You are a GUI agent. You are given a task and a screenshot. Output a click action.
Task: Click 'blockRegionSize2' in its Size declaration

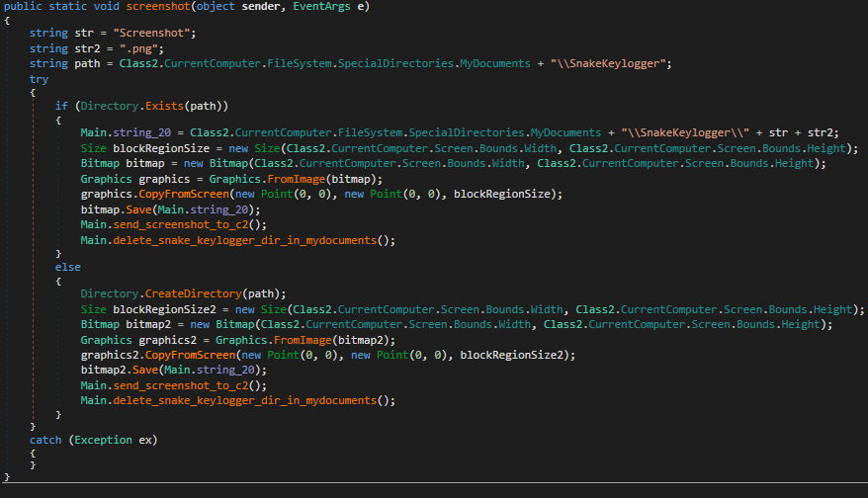(164, 309)
